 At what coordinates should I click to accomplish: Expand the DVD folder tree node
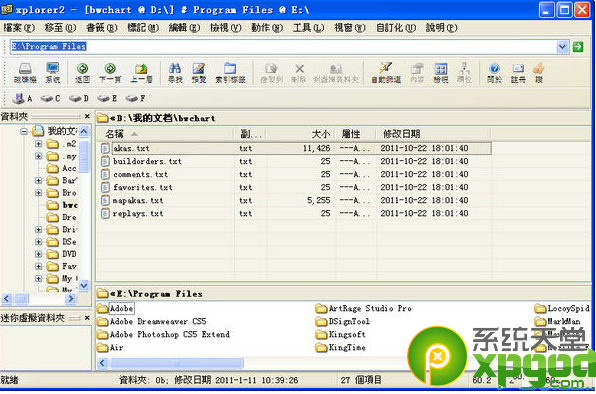point(38,254)
